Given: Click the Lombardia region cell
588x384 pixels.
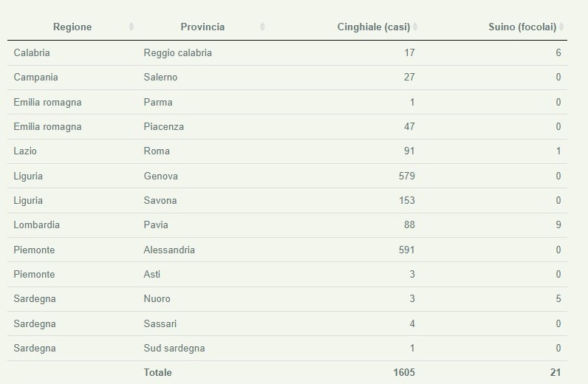Looking at the screenshot, I should pyautogui.click(x=37, y=225).
